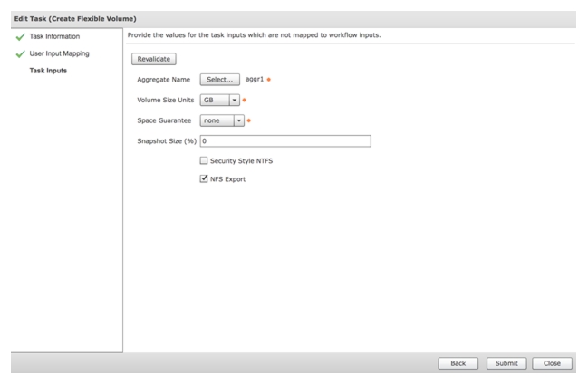
Task: Click the Security Style NTFS label
Action: (242, 161)
